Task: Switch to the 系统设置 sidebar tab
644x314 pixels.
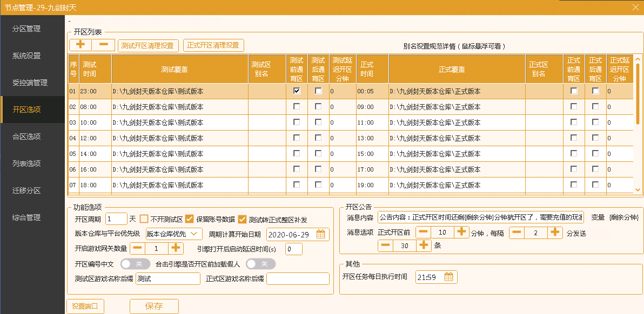Action: coord(26,56)
